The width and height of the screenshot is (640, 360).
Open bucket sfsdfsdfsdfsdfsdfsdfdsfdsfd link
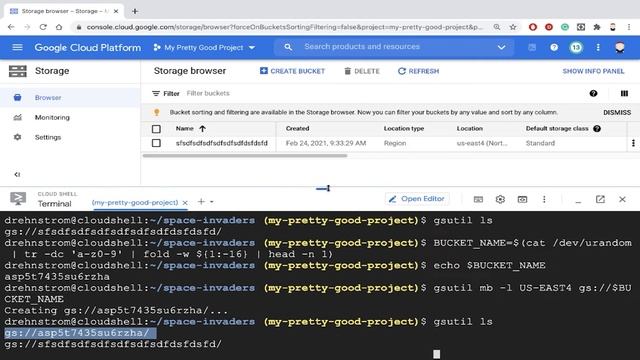pyautogui.click(x=222, y=143)
